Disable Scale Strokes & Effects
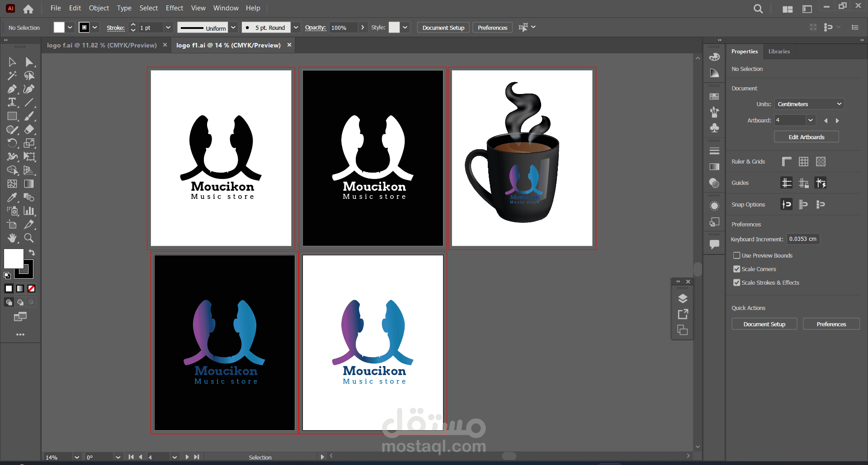 coord(737,283)
